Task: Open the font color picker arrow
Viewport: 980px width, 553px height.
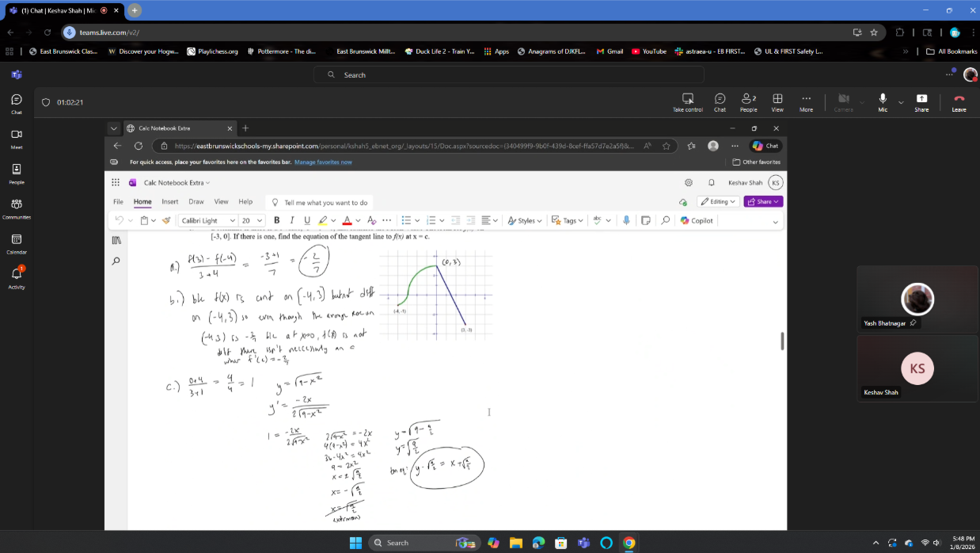Action: [358, 220]
